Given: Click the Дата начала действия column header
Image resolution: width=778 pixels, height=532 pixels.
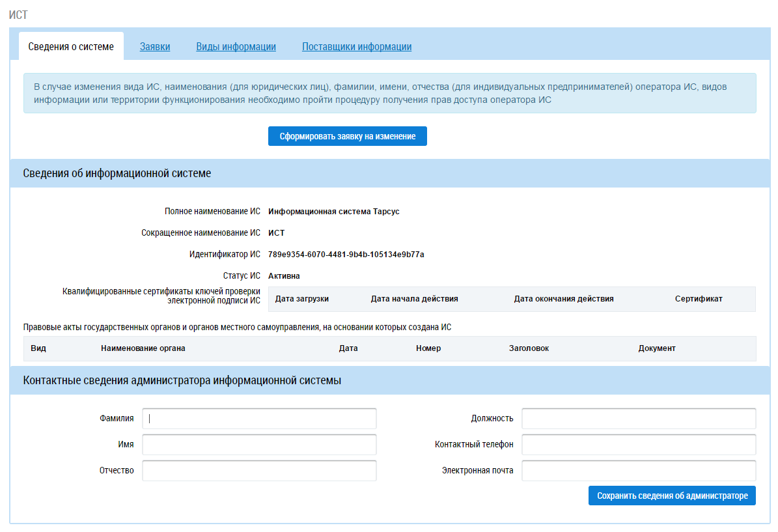Looking at the screenshot, I should [x=414, y=299].
